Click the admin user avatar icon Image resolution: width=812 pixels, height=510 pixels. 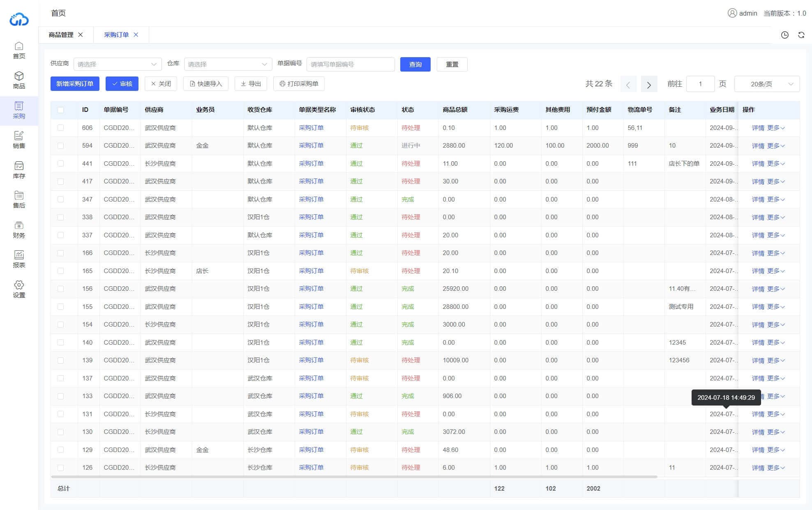pos(732,13)
